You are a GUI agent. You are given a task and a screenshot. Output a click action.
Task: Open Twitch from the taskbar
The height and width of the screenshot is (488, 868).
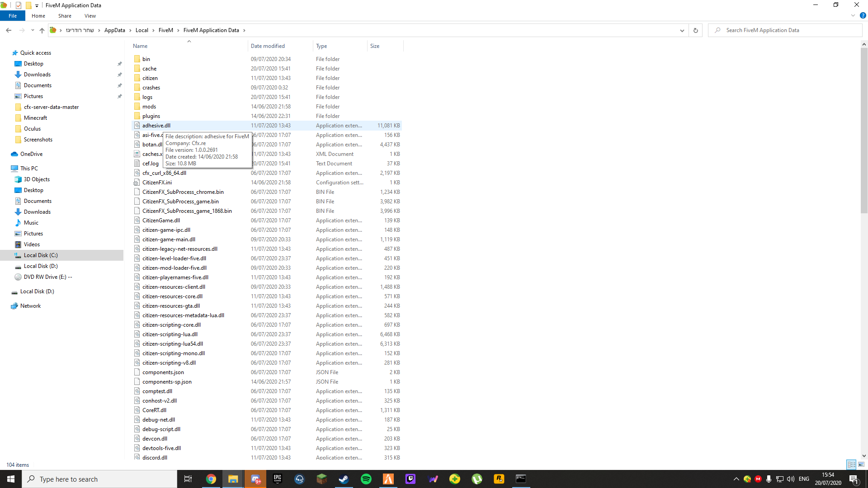tap(410, 479)
